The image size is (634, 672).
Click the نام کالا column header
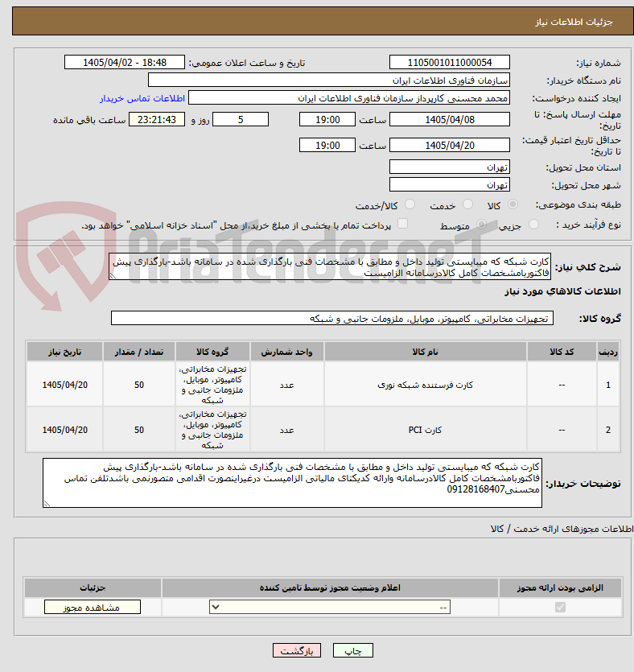click(x=426, y=352)
